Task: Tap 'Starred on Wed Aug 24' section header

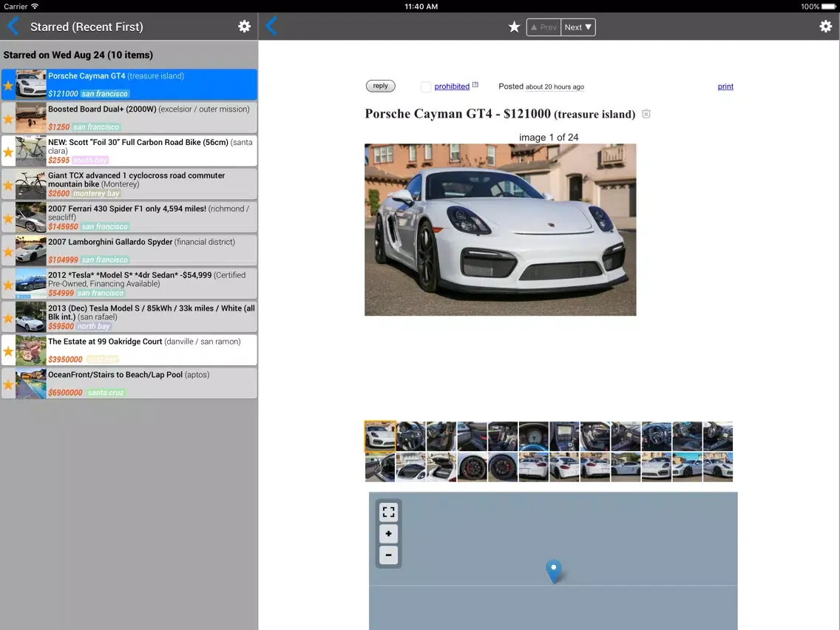Action: point(78,55)
